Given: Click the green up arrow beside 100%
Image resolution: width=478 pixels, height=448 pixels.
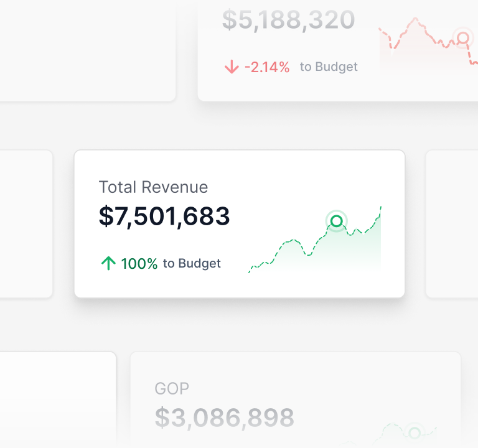Looking at the screenshot, I should click(x=108, y=263).
